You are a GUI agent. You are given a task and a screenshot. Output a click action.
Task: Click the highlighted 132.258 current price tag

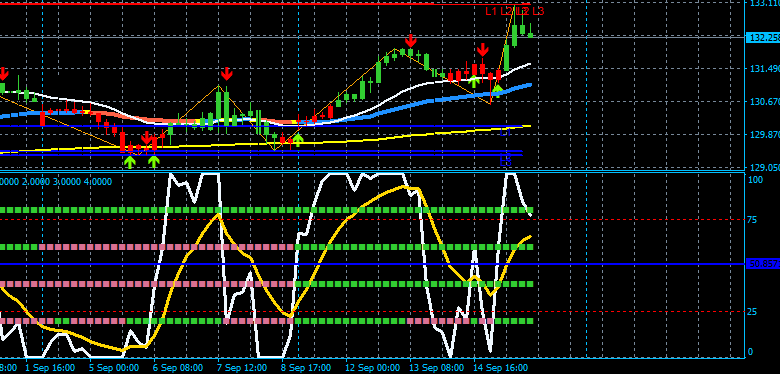click(x=763, y=38)
